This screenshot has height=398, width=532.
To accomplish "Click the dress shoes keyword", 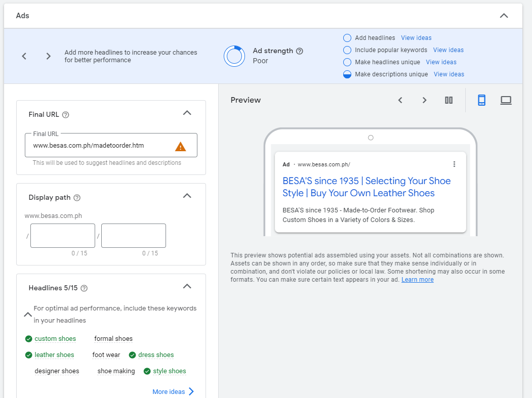I will (x=156, y=355).
